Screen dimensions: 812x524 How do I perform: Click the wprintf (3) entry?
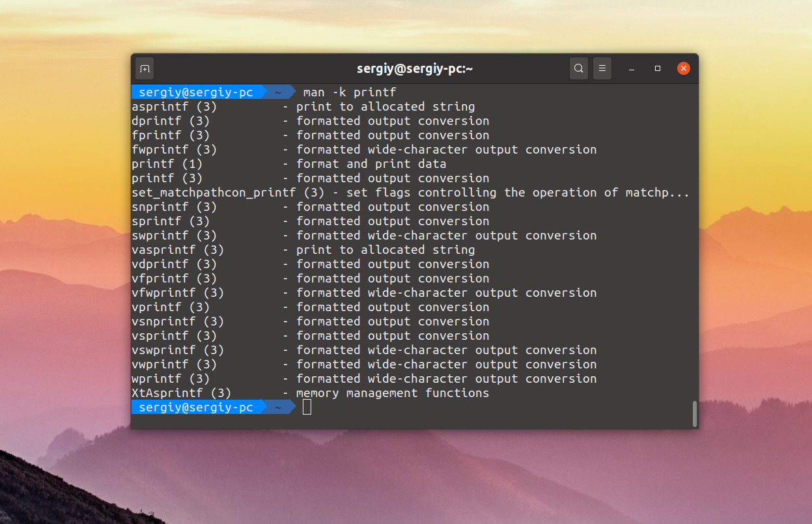(x=171, y=379)
